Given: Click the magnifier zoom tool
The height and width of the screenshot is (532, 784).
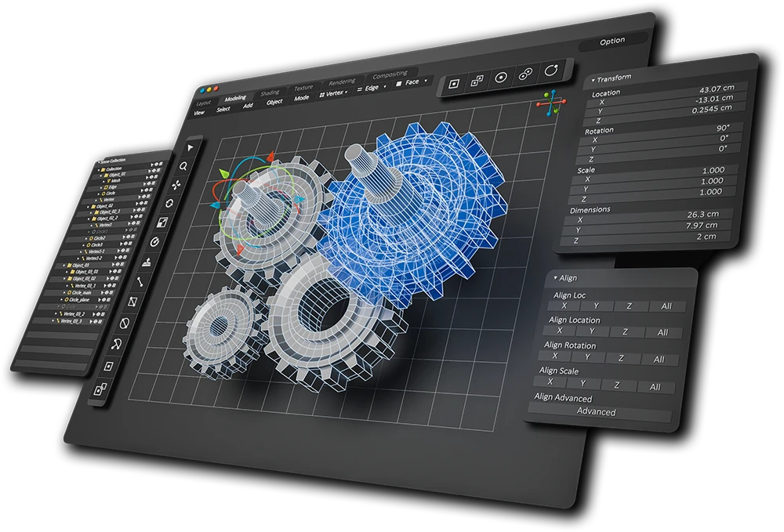Looking at the screenshot, I should tap(183, 166).
